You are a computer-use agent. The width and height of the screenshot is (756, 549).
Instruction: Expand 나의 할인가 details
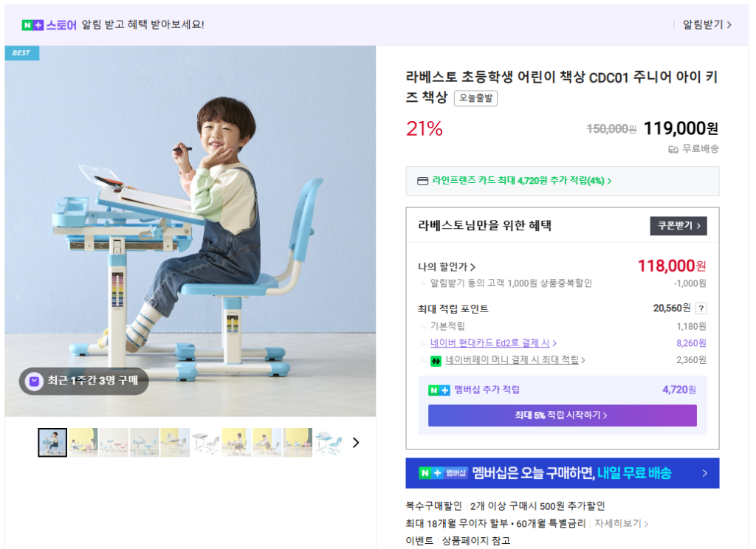coord(447,267)
